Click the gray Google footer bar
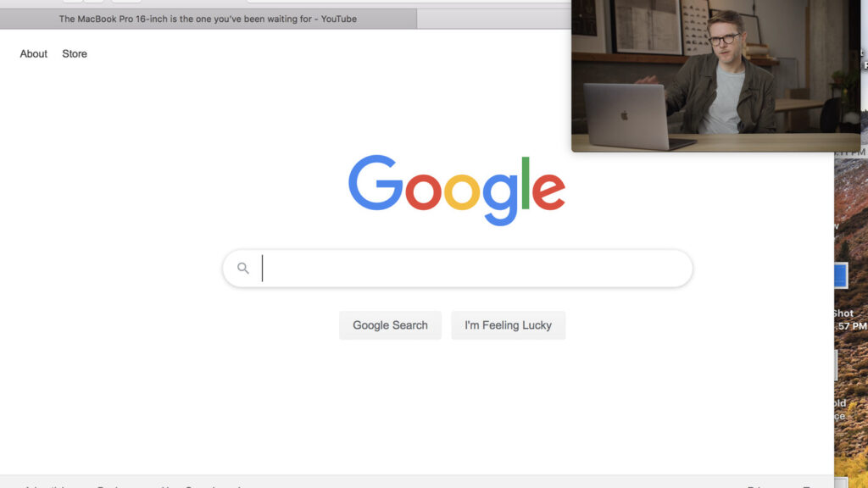868x488 pixels. point(417,481)
